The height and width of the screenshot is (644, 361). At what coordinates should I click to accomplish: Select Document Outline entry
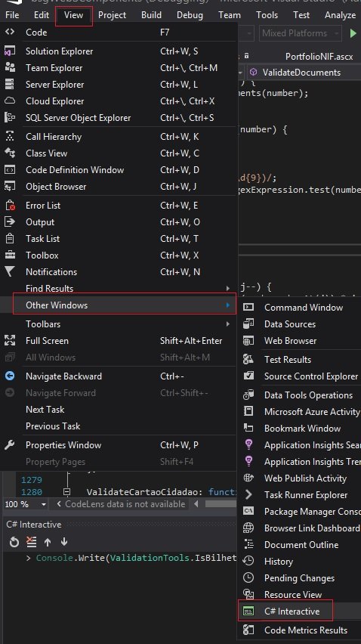300,545
